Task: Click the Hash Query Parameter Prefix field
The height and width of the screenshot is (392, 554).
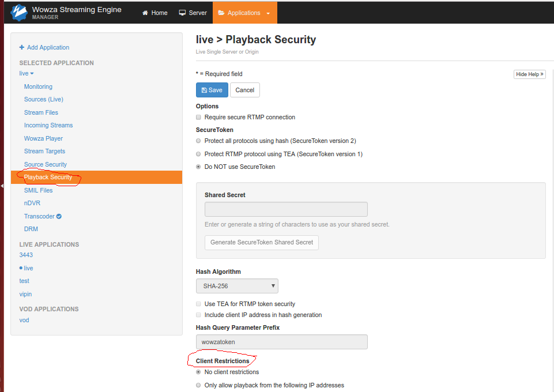Action: (282, 342)
